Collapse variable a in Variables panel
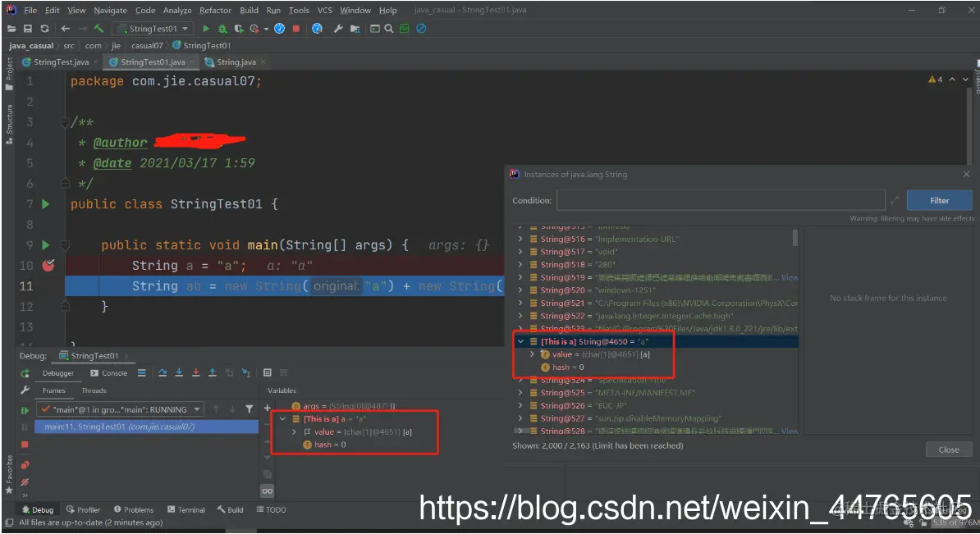This screenshot has height=534, width=980. (282, 418)
